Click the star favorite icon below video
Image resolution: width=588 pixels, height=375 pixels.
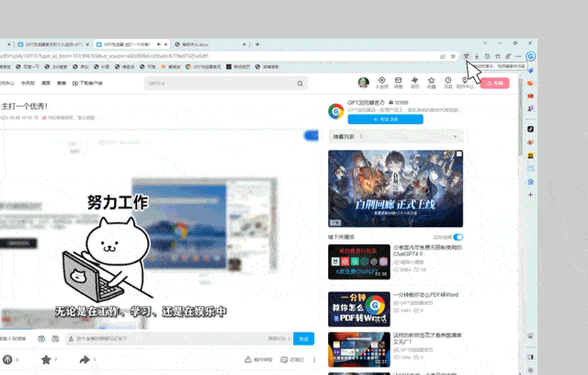[45, 359]
